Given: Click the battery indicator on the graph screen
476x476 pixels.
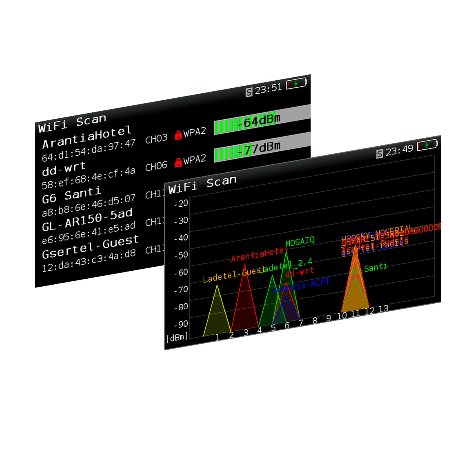Looking at the screenshot, I should [427, 144].
